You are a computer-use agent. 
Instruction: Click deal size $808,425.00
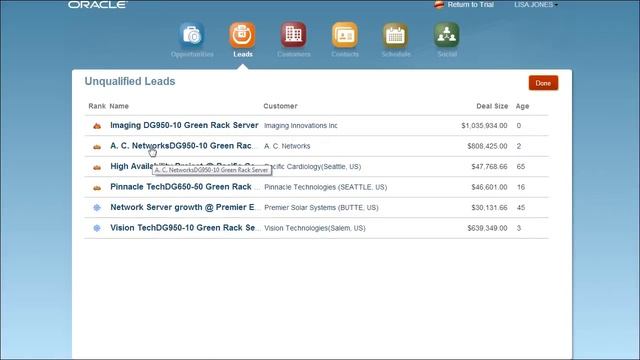[x=487, y=146]
